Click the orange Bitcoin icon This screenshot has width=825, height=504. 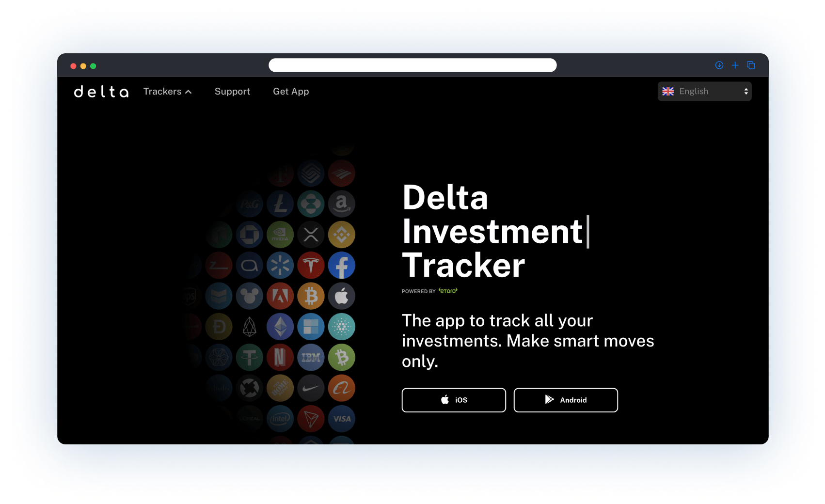click(x=311, y=296)
